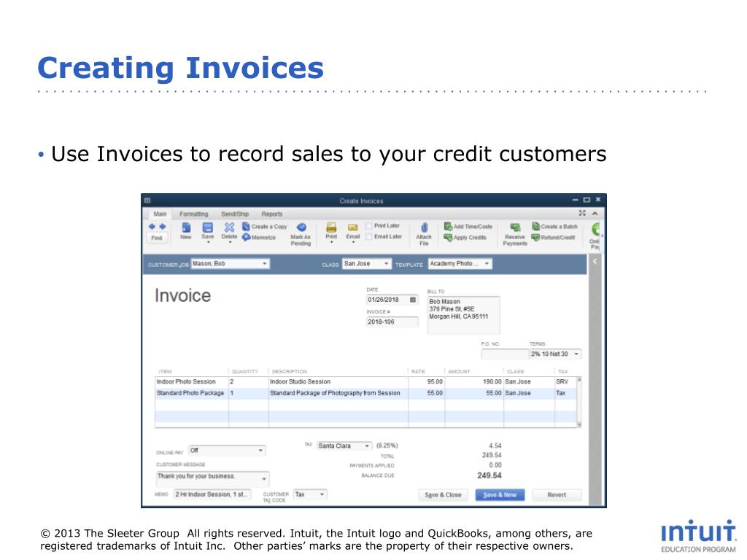Open the Save toolbar dropdown arrow
Viewport: 747px width, 560px height.
[208, 242]
